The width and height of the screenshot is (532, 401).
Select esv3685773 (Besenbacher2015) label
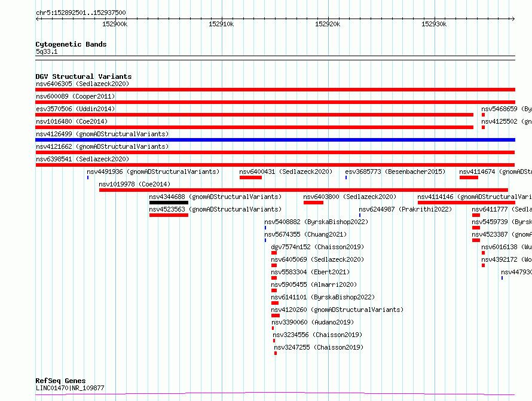[395, 172]
